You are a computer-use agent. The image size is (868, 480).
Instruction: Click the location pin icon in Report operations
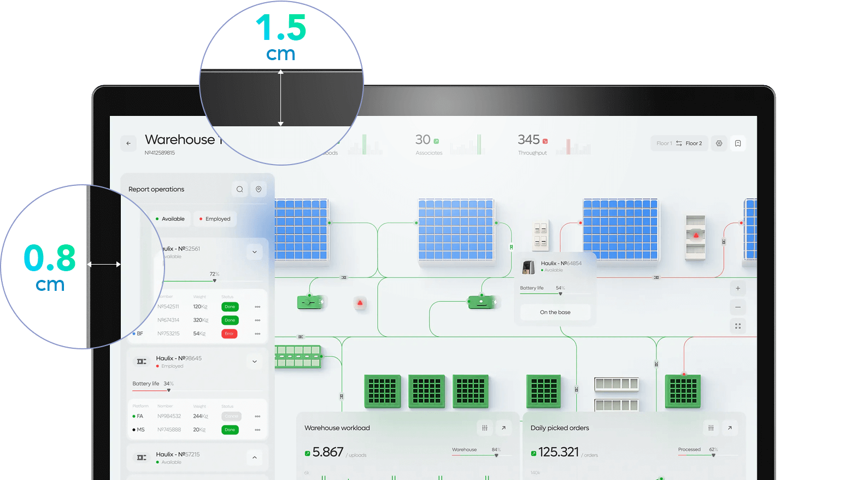tap(259, 189)
